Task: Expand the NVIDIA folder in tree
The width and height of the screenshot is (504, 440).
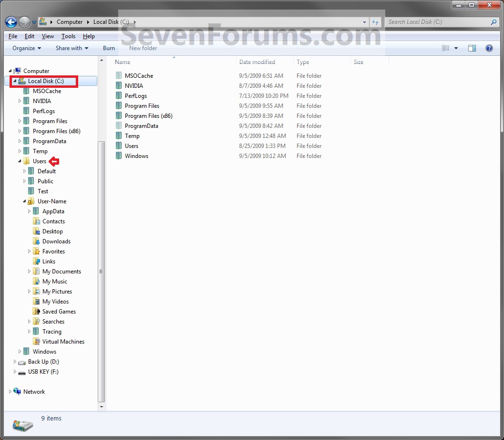Action: point(20,101)
